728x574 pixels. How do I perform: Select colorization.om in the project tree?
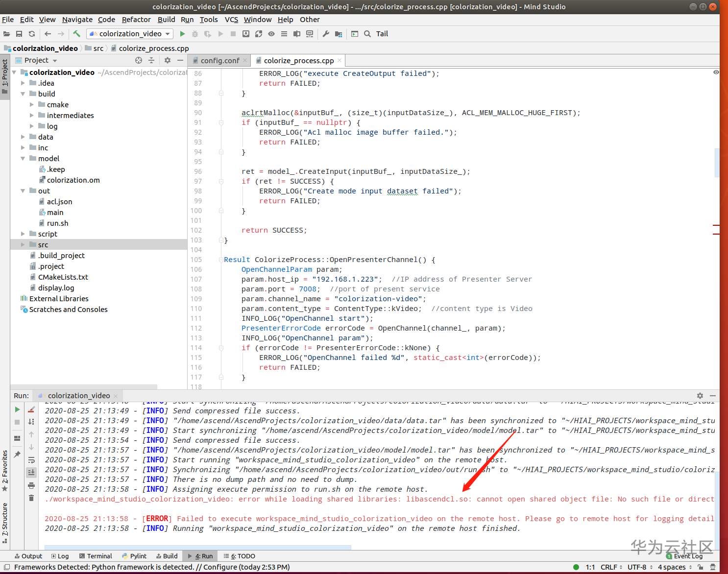[x=73, y=180]
